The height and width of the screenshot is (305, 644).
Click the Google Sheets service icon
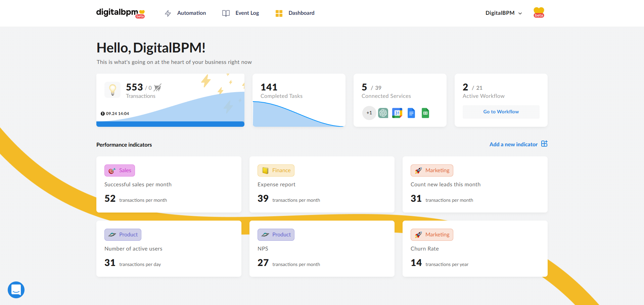[425, 113]
